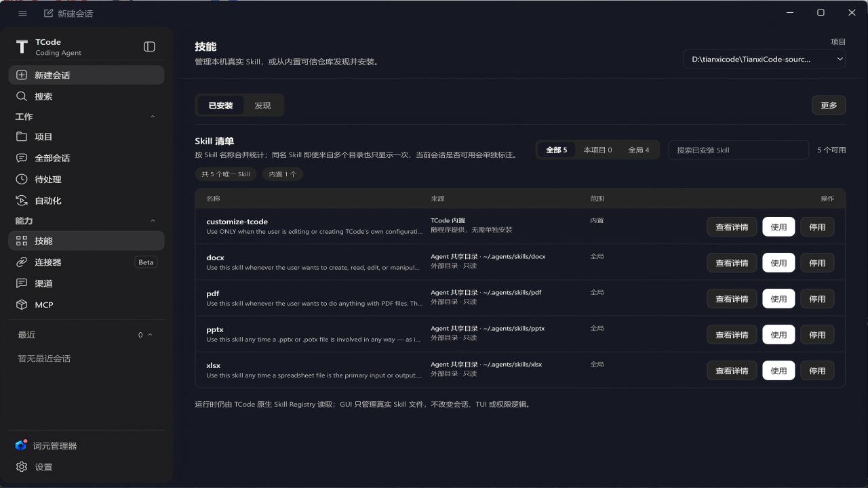Click the magnifier icon for 搜索

pyautogui.click(x=22, y=96)
